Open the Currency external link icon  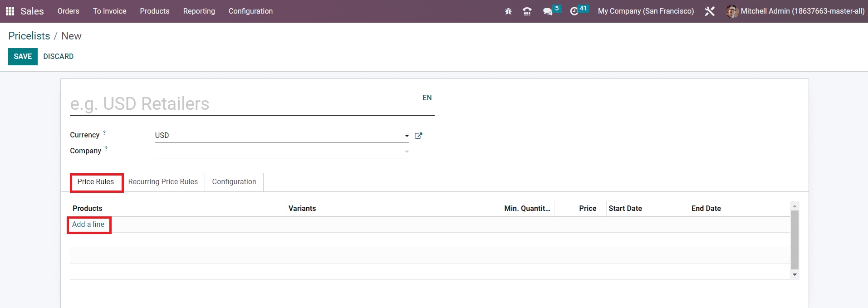pos(418,136)
